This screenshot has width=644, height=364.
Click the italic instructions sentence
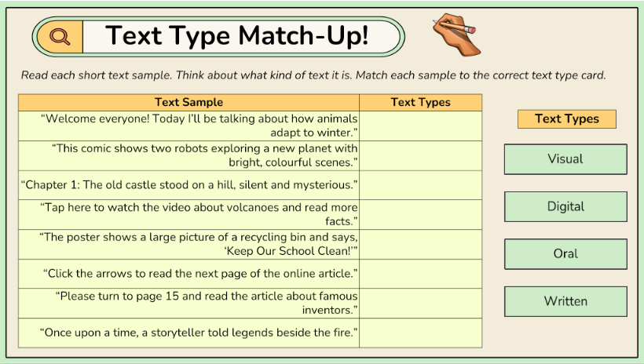[313, 75]
